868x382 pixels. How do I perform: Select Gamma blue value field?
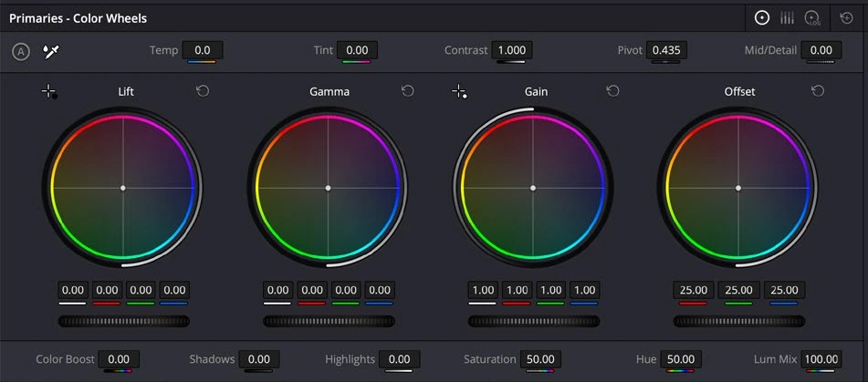[x=380, y=290]
